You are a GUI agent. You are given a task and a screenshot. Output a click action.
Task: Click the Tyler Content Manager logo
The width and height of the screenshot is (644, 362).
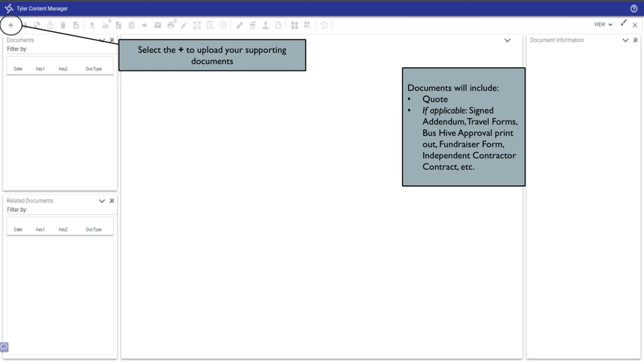[9, 9]
